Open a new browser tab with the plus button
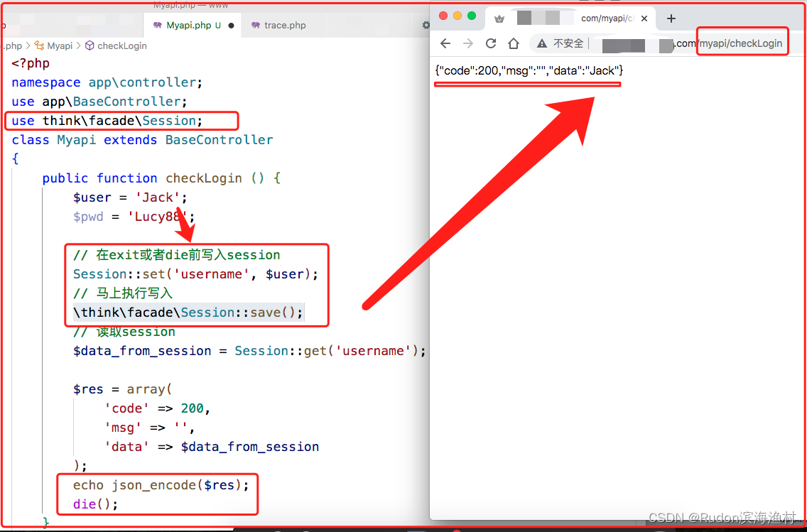Screen dimensions: 807x532 coord(671,18)
